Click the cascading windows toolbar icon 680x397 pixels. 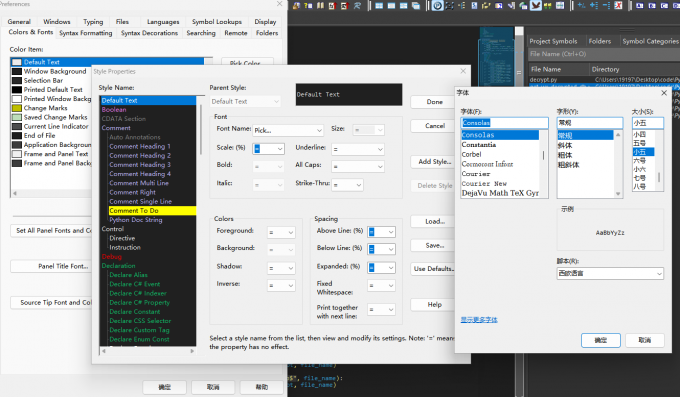(416, 6)
